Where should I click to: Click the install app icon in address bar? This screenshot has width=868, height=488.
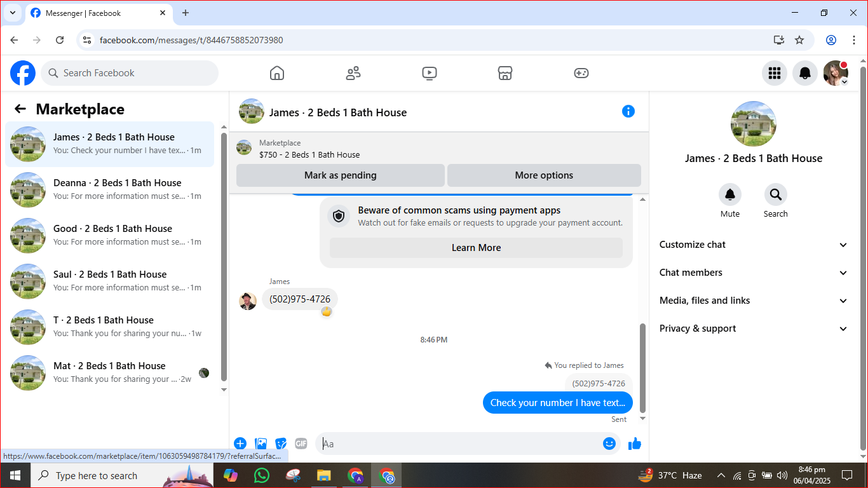(x=779, y=40)
